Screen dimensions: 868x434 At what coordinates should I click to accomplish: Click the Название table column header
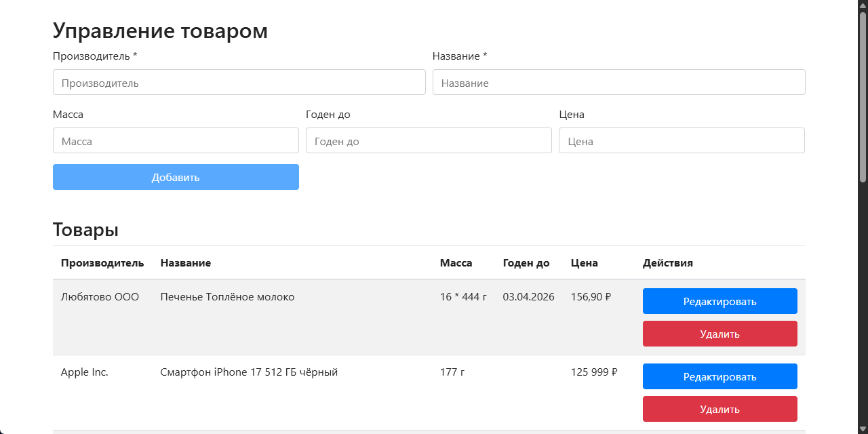(186, 263)
